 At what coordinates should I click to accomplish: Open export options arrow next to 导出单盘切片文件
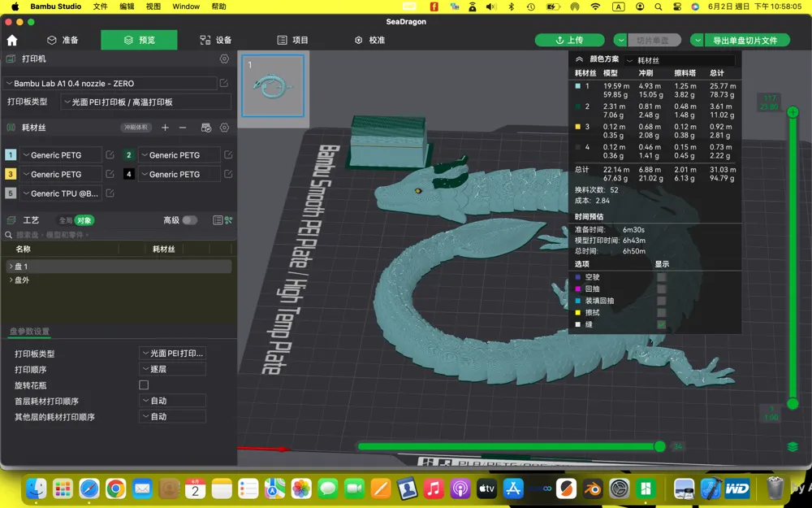tap(698, 41)
